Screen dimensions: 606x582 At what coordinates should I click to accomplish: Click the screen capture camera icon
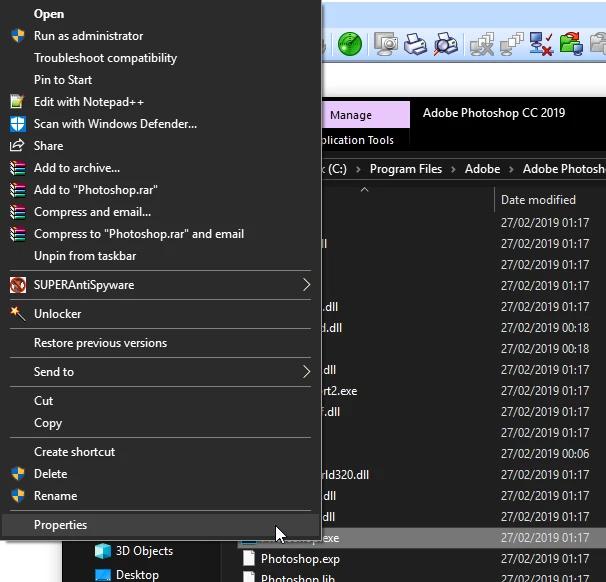click(x=386, y=44)
